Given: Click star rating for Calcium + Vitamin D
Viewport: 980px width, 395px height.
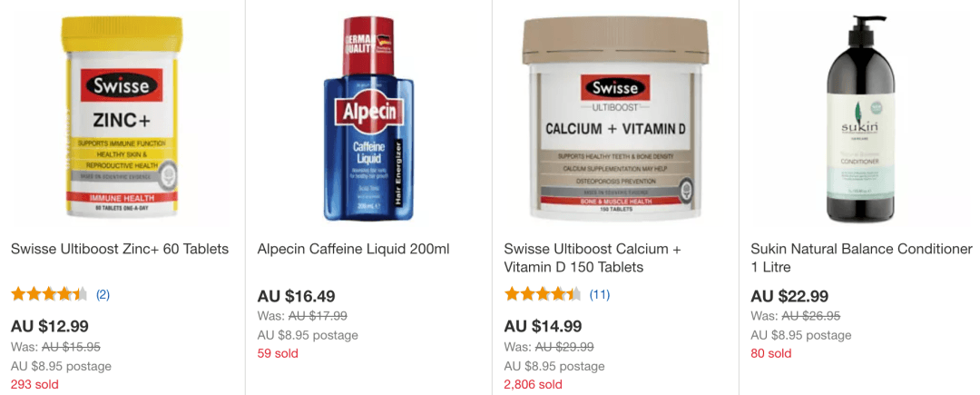Looking at the screenshot, I should (x=543, y=294).
